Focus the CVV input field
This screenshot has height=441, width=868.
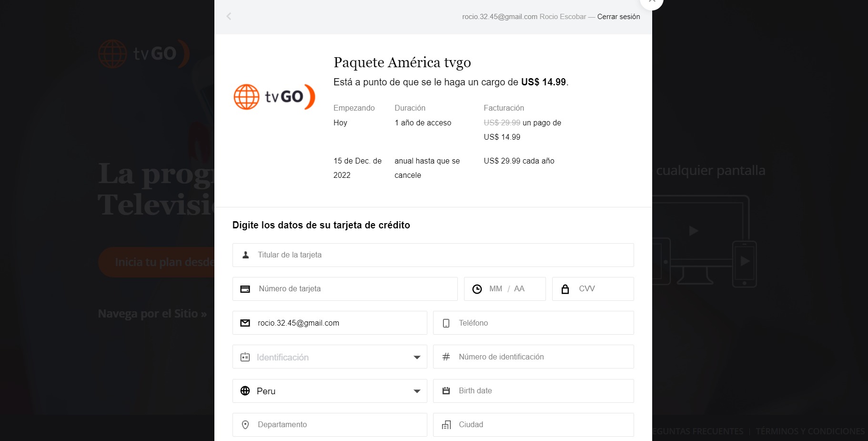(593, 289)
